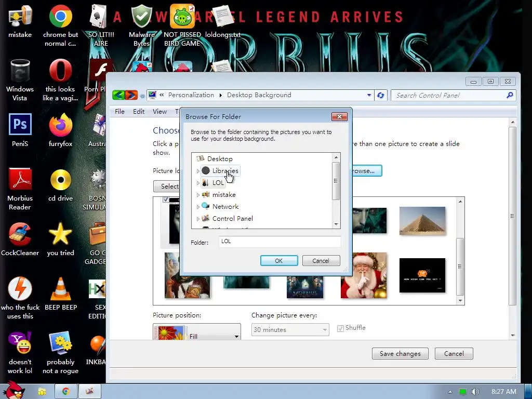Screen dimensions: 532x399
Task: Expand the Network tree node
Action: click(x=198, y=207)
